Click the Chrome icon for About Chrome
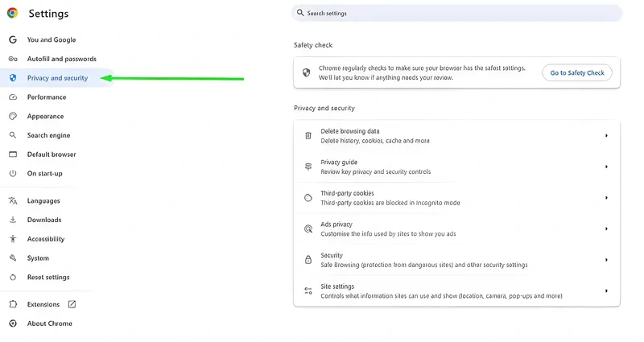Screen dimensions: 644x342 [x=13, y=323]
